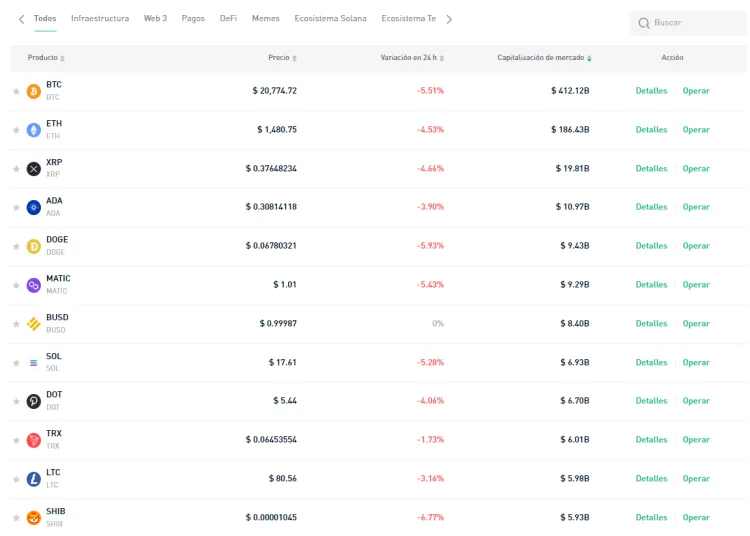Click the Shiba Inu SHIB logo

click(33, 518)
